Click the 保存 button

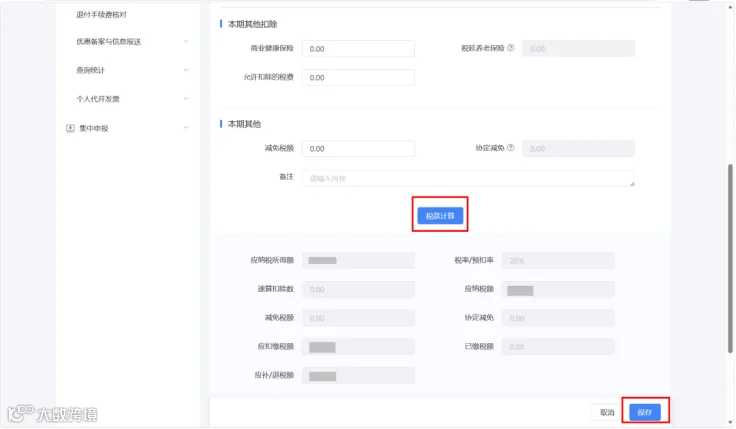pos(645,412)
